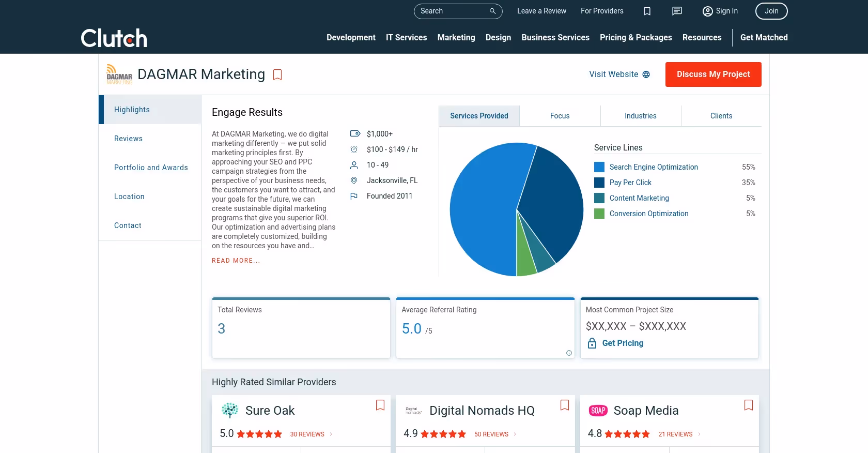Click Content Marketing teal swatch
The image size is (868, 453).
coord(599,198)
